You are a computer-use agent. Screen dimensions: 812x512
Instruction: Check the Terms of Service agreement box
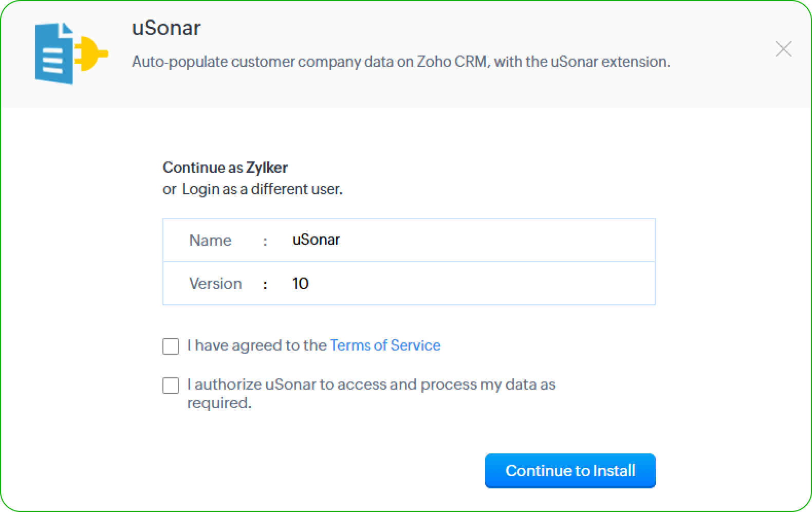click(171, 346)
